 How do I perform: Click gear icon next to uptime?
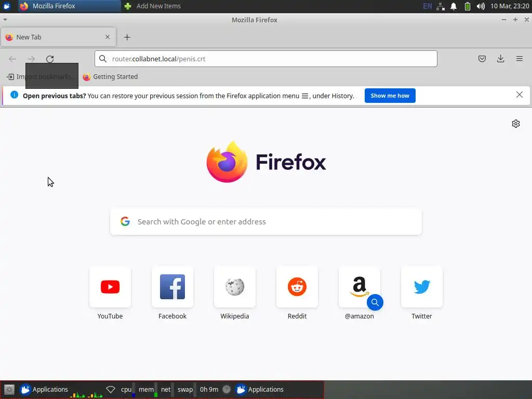coord(227,390)
